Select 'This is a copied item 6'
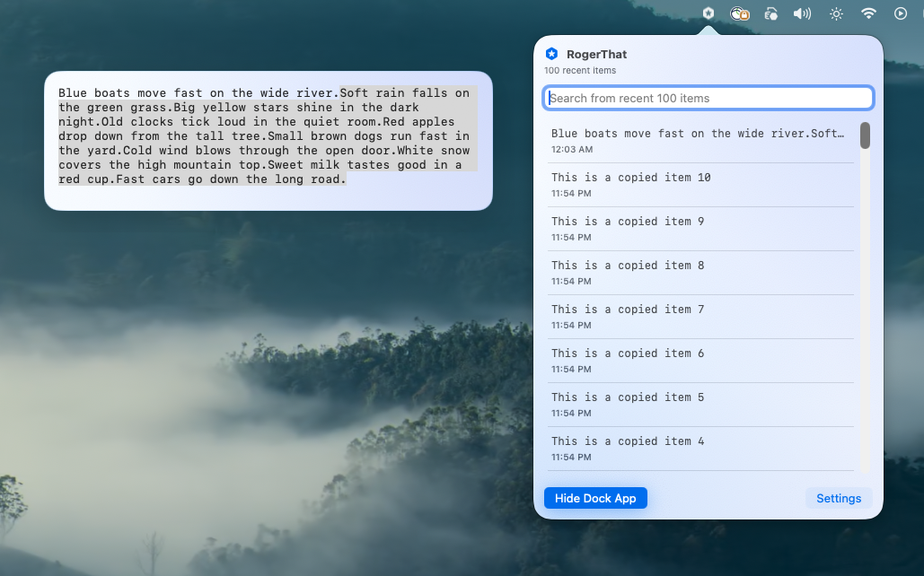This screenshot has height=576, width=924. (700, 361)
